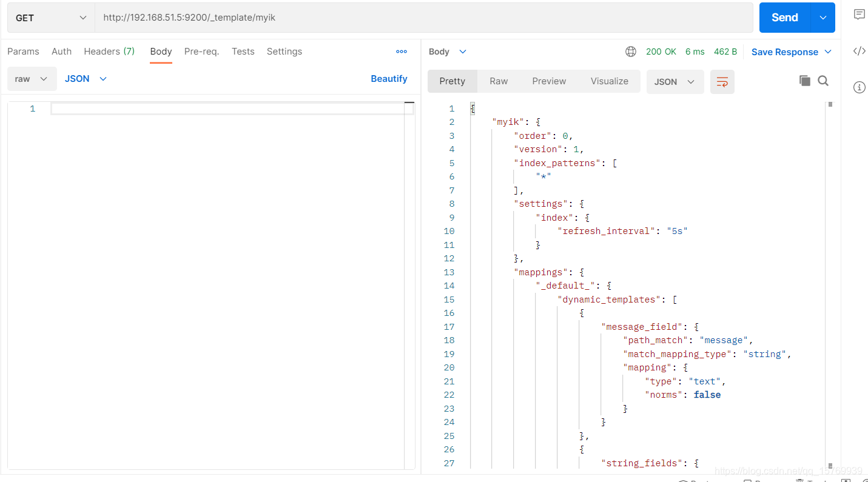
Task: Select the Raw response view
Action: (499, 81)
